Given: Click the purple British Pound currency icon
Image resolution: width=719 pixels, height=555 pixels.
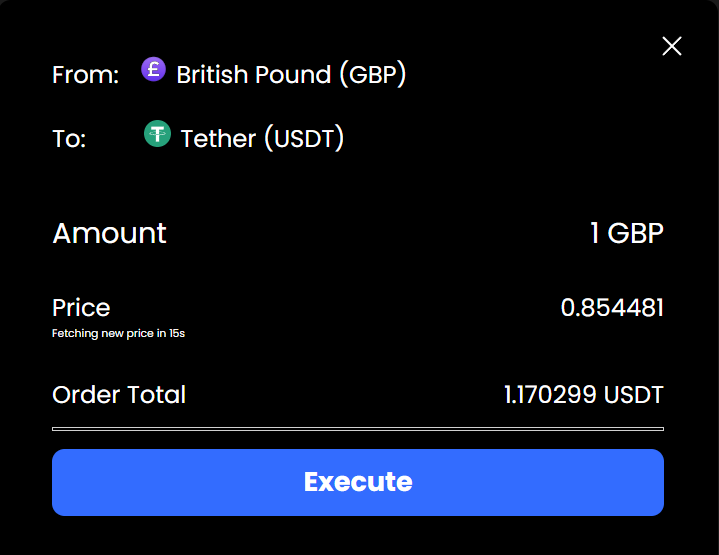Looking at the screenshot, I should pyautogui.click(x=154, y=70).
